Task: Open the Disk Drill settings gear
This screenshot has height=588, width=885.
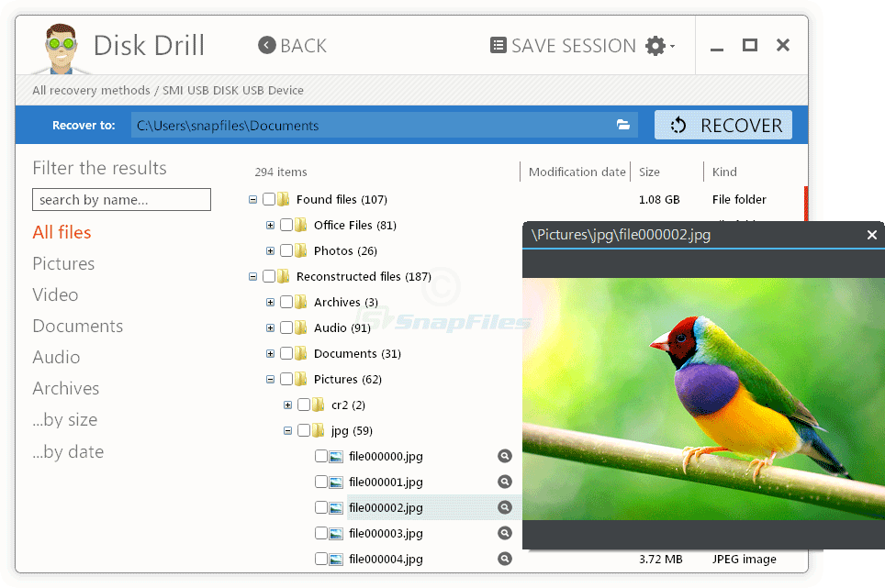Action: 657,45
